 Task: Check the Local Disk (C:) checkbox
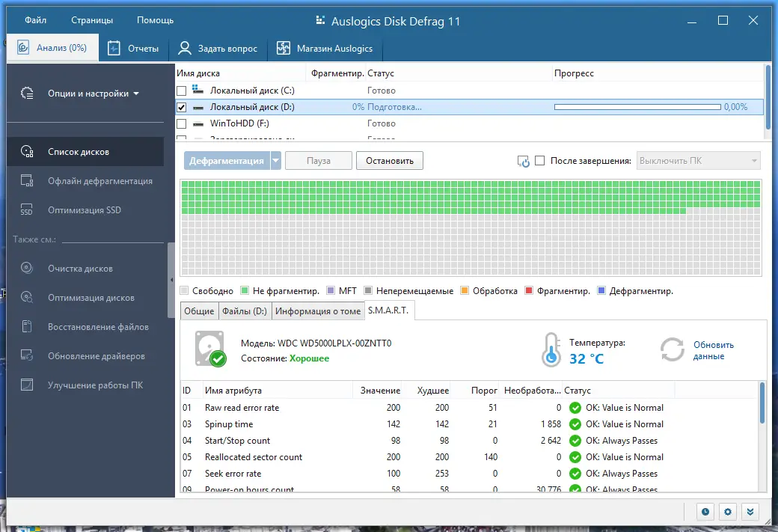(181, 91)
